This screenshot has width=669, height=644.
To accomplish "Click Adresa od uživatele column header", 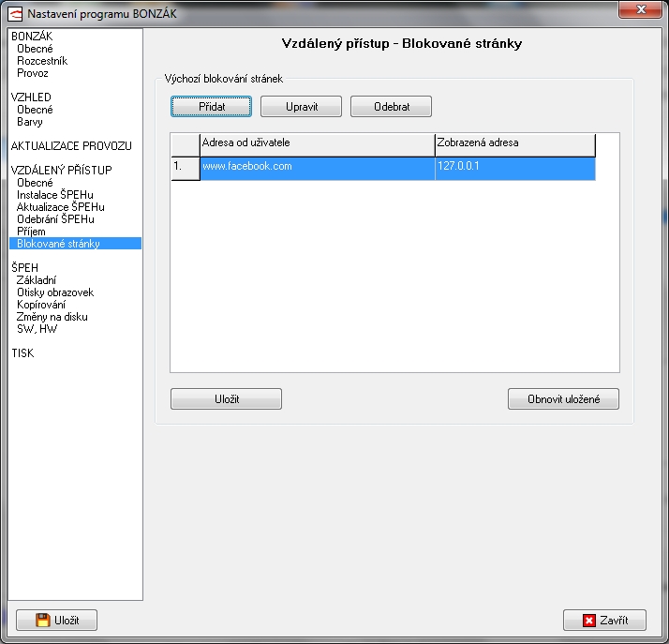I will (x=318, y=145).
